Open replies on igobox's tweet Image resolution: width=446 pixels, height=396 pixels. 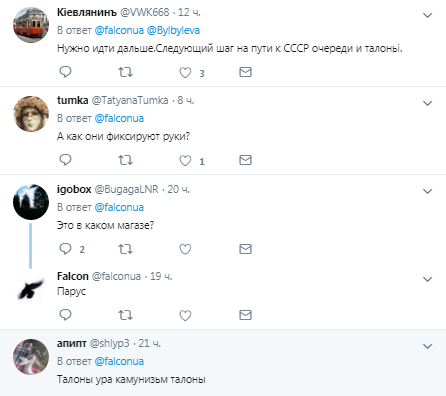65,249
